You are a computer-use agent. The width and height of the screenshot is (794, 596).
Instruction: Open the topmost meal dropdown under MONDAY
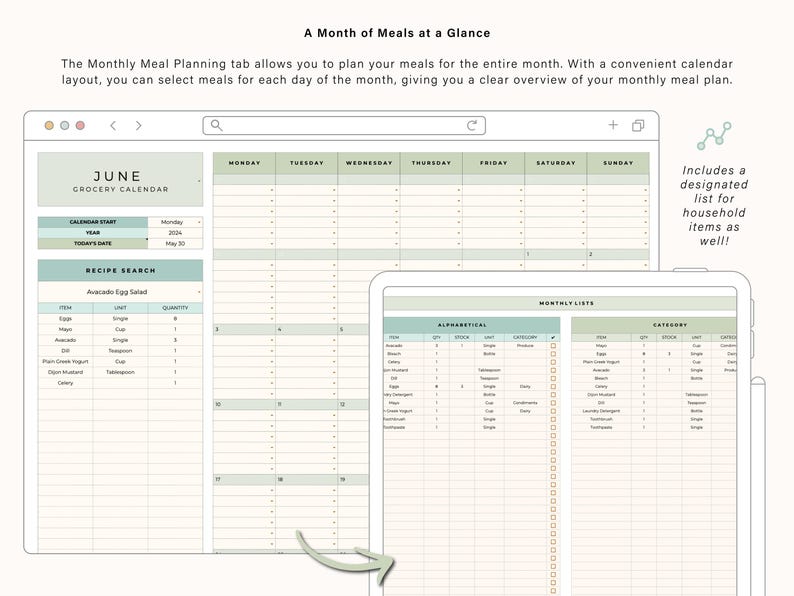click(272, 190)
